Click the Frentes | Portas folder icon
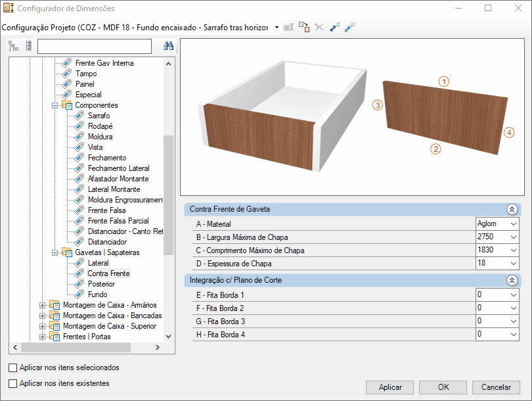This screenshot has height=401, width=532. (55, 337)
